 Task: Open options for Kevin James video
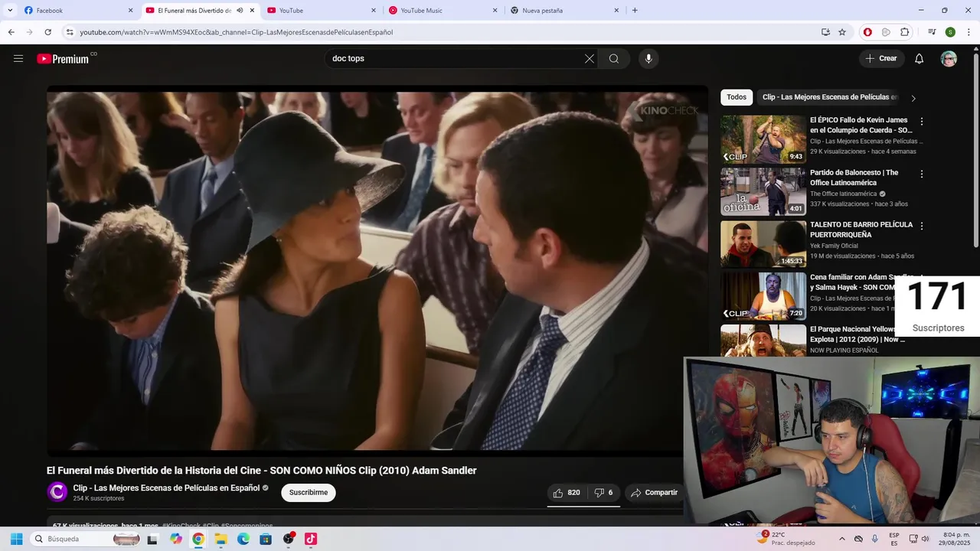tap(922, 122)
